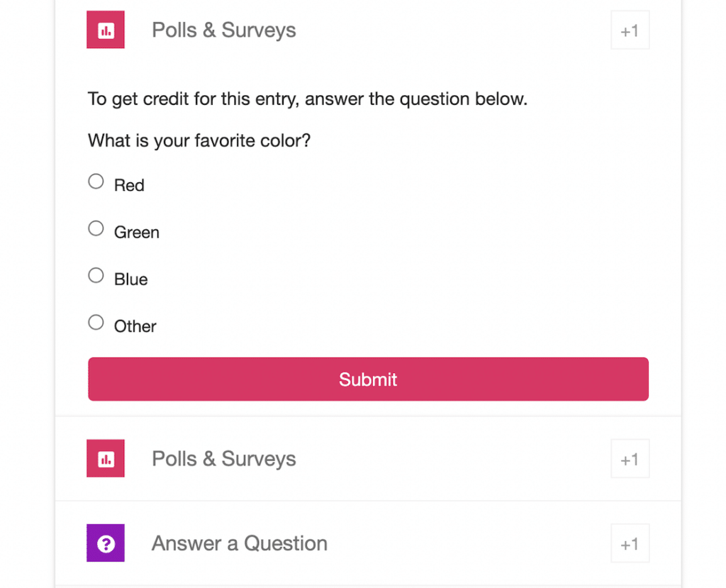Click the instruction line about getting credit

coord(307,99)
